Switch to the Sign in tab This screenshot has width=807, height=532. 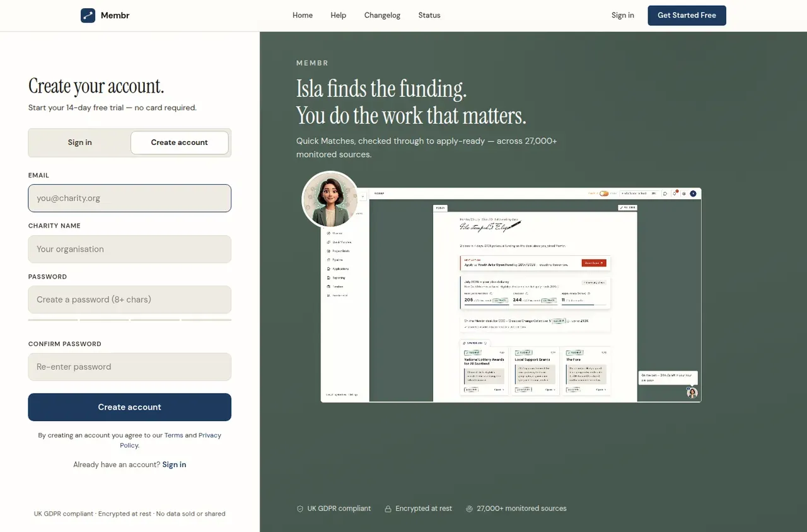point(80,142)
